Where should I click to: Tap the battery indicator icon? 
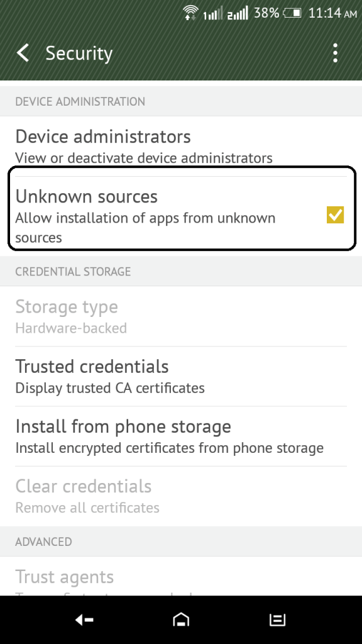pos(292,13)
